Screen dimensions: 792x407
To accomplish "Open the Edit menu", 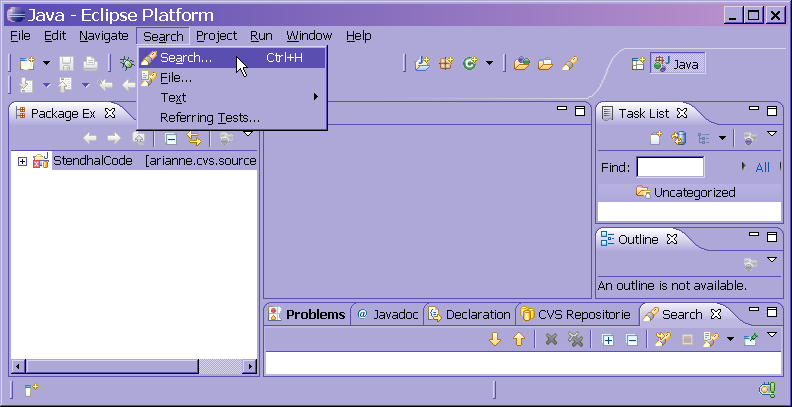I will point(55,36).
